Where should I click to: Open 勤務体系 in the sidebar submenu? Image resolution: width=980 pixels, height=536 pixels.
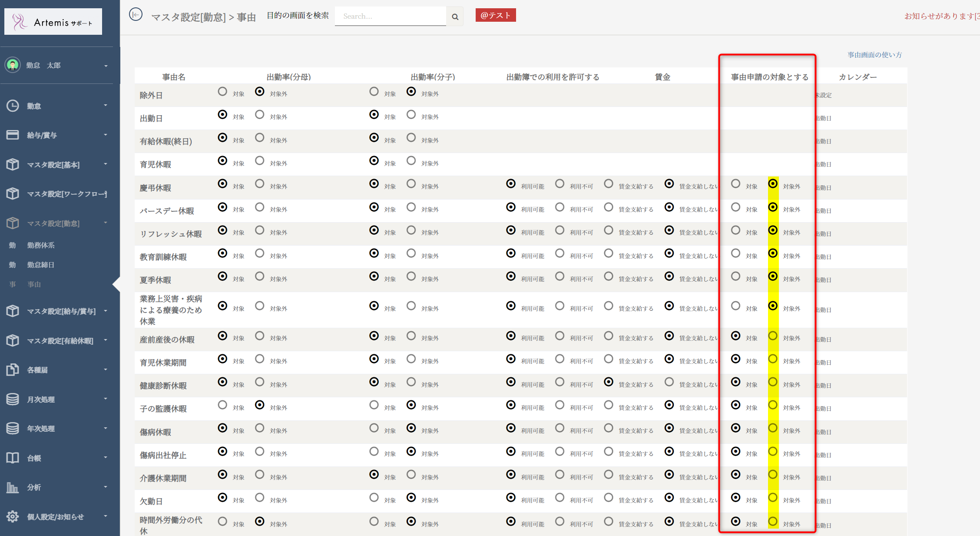pyautogui.click(x=41, y=245)
